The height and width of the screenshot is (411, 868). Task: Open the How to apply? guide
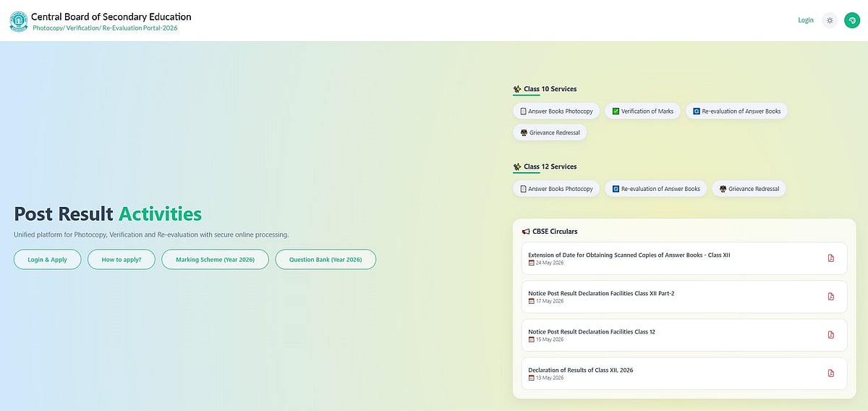click(122, 259)
